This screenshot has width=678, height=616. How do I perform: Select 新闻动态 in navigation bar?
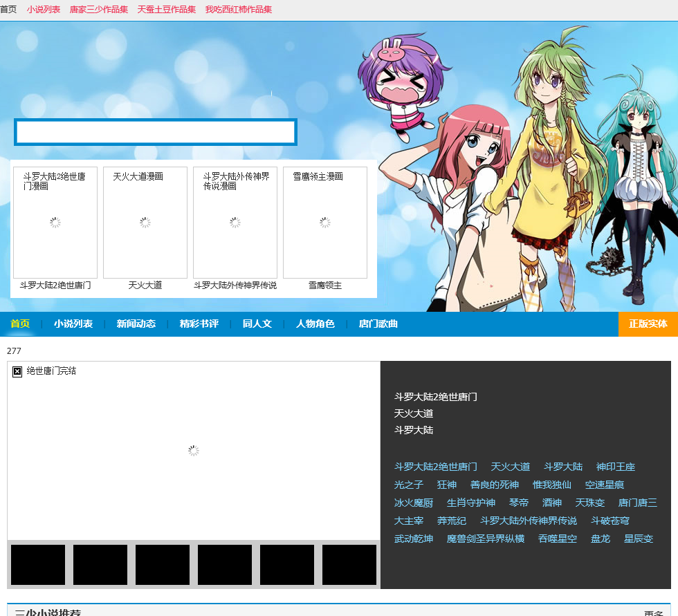pos(136,324)
